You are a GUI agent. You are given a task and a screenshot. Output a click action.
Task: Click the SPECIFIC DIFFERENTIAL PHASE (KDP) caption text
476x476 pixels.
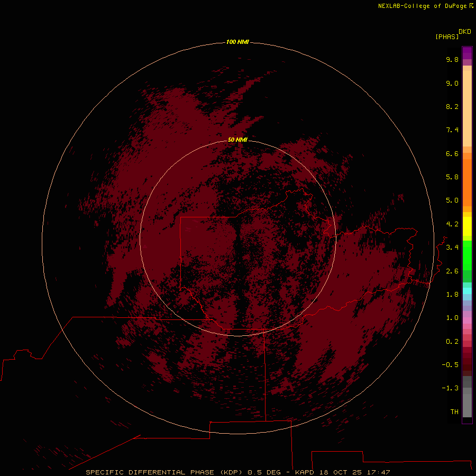click(164, 472)
